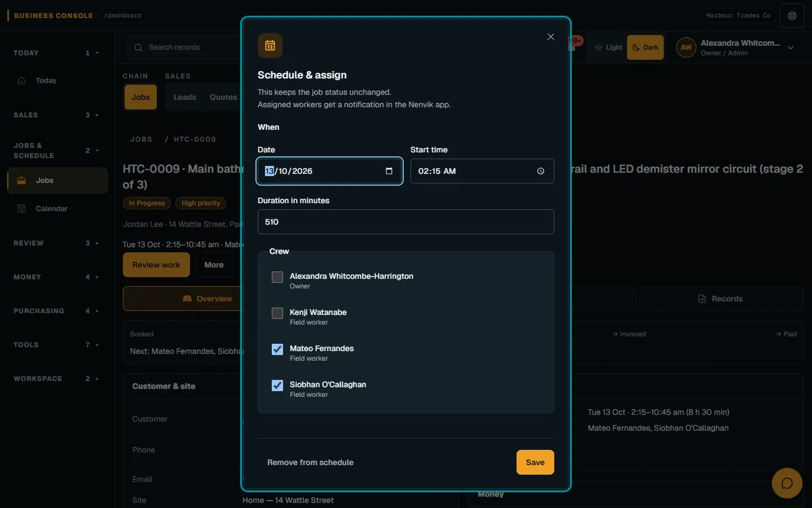Close the Schedule & assign dialog
Image resolution: width=812 pixels, height=508 pixels.
551,37
